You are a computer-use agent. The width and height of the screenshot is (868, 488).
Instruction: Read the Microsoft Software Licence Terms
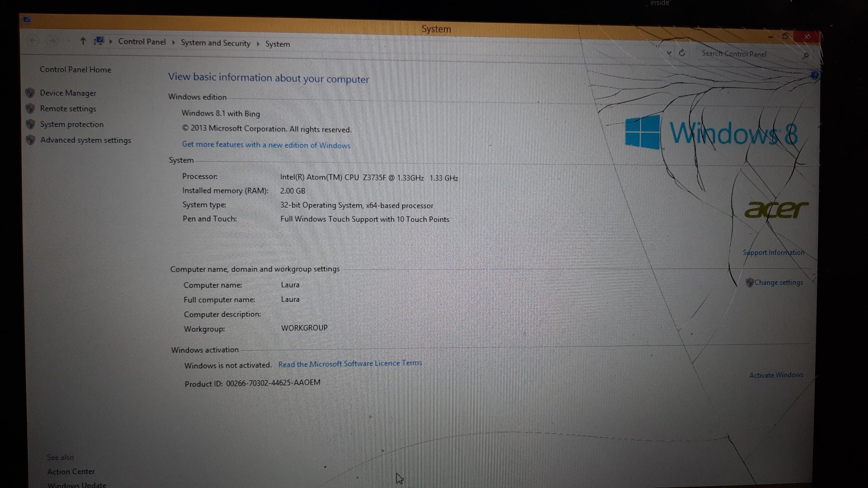coord(350,364)
